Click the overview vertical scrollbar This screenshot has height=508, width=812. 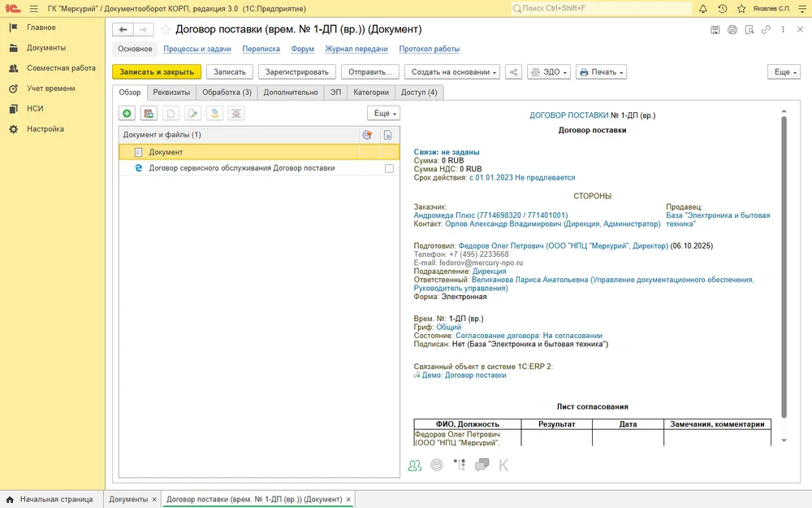(784, 267)
